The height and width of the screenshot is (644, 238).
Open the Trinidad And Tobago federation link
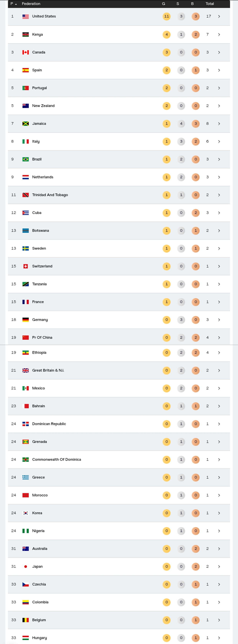tap(50, 195)
